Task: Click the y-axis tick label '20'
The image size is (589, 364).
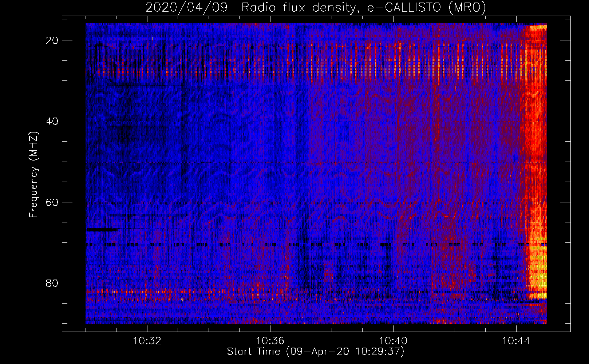Action: 52,40
